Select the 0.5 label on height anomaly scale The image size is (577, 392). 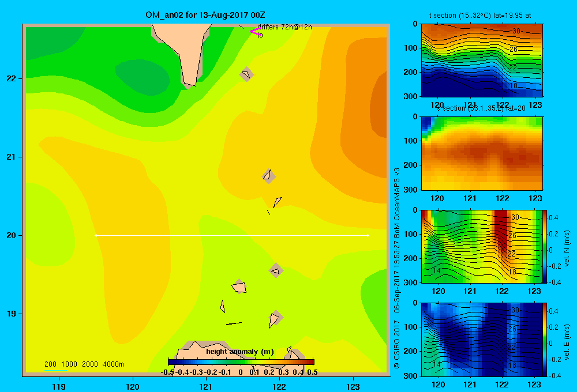click(x=312, y=372)
